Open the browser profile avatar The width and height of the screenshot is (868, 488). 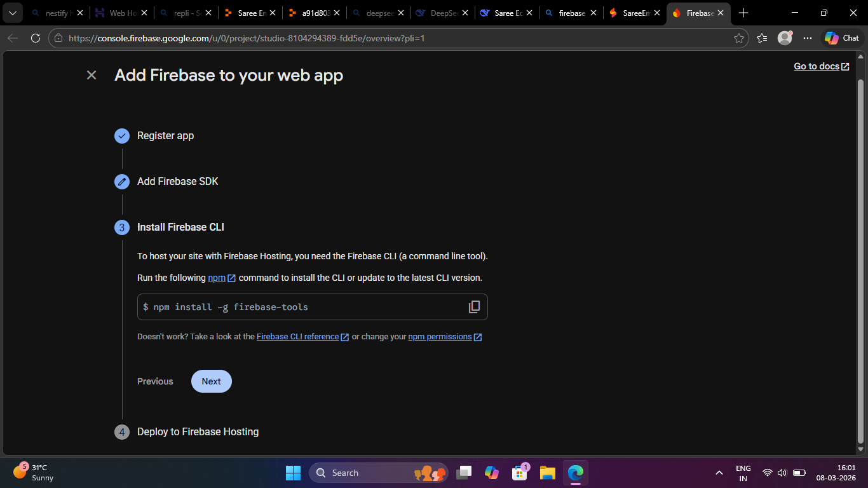point(785,38)
